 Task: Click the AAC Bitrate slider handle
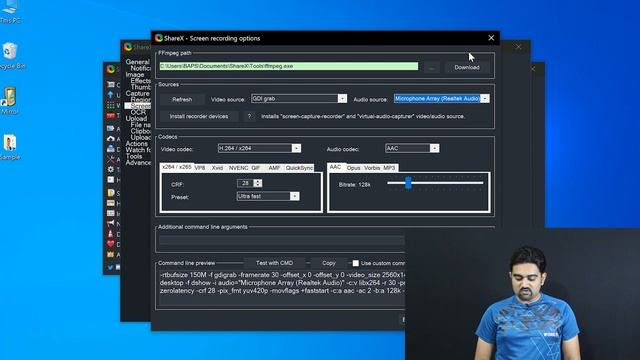pyautogui.click(x=408, y=183)
